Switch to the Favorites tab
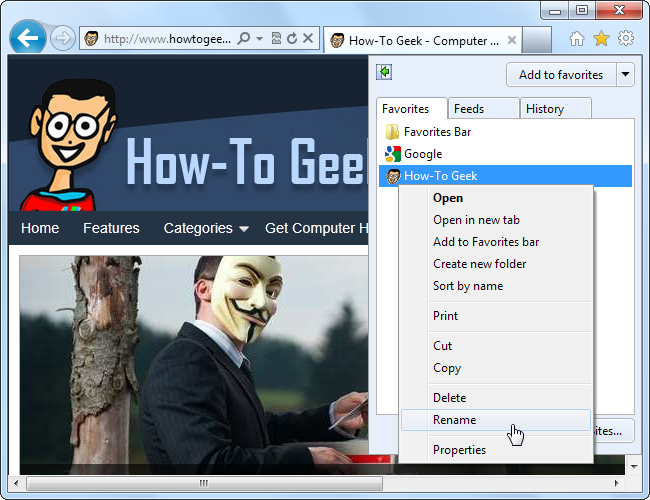650x500 pixels. 412,109
